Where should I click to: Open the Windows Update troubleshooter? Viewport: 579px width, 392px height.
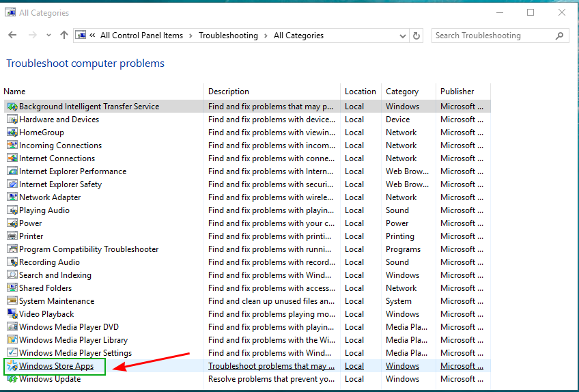coord(50,379)
